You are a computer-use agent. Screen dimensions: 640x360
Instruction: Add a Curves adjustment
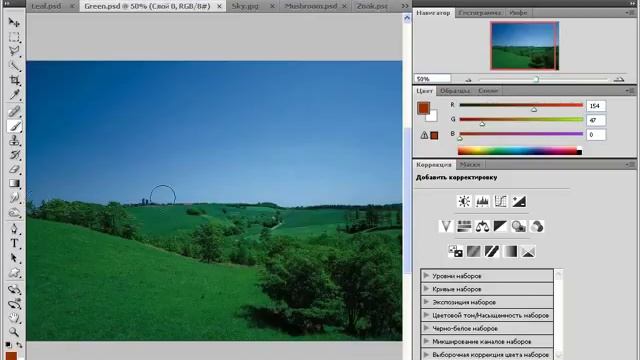[500, 201]
